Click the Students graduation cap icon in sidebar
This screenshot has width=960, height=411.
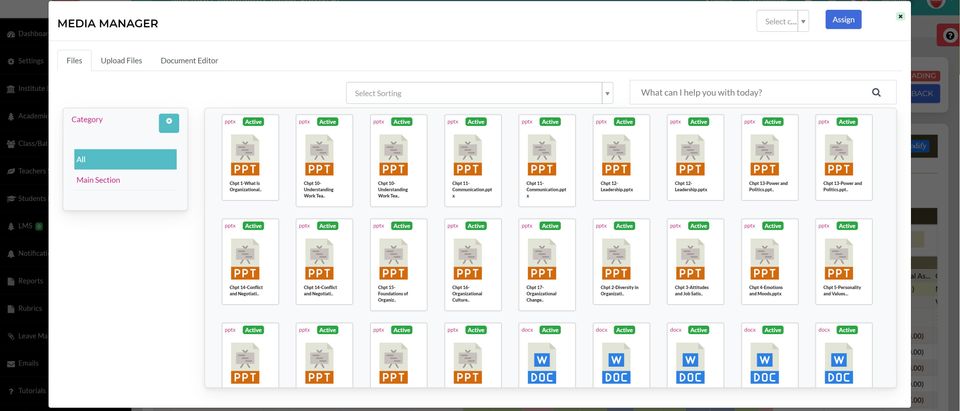pyautogui.click(x=11, y=199)
